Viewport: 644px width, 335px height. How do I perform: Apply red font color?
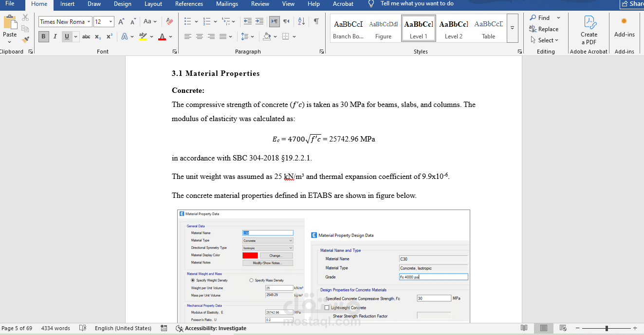tap(161, 36)
